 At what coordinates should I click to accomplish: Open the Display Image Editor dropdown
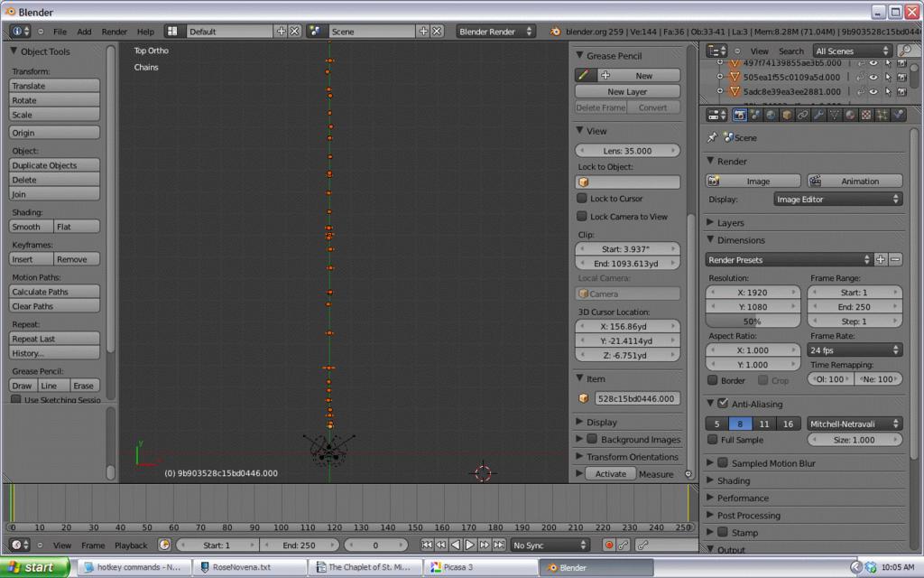coord(837,200)
